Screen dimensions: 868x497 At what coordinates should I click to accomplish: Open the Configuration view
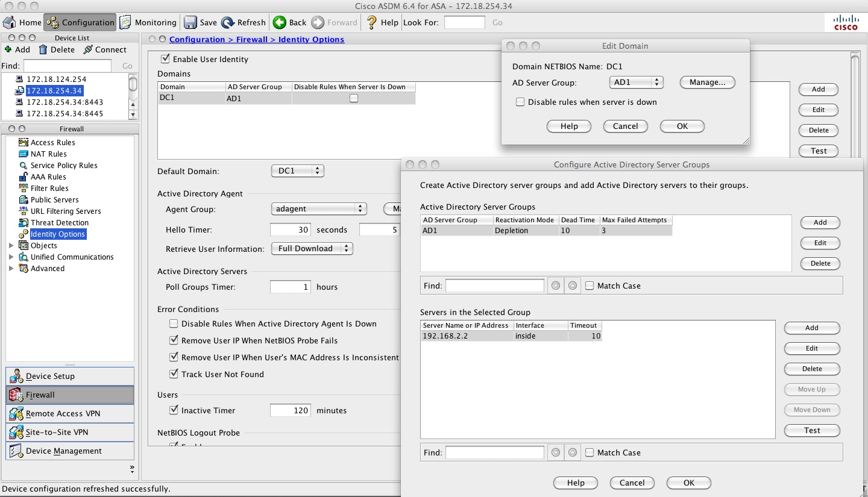80,22
